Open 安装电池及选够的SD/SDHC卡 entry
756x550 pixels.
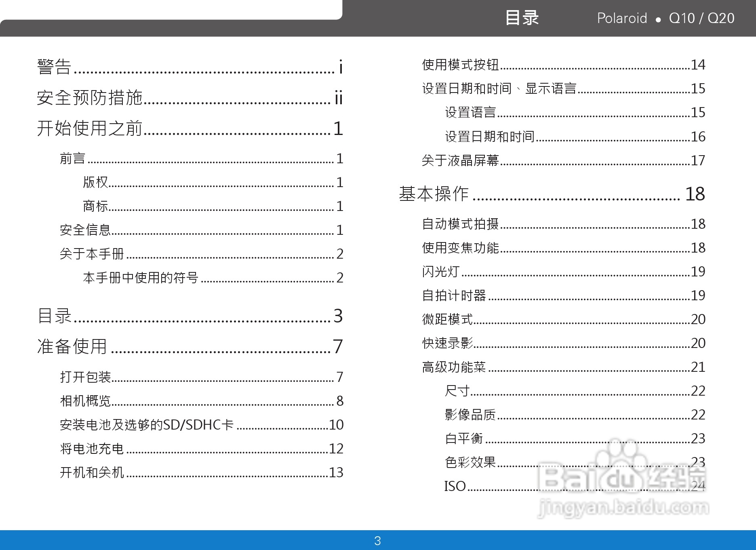pos(202,425)
